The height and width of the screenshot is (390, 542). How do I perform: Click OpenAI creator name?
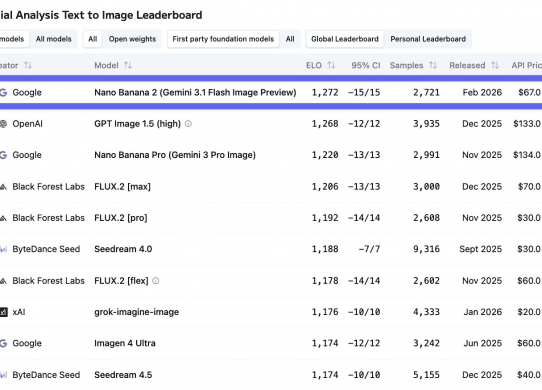point(27,123)
